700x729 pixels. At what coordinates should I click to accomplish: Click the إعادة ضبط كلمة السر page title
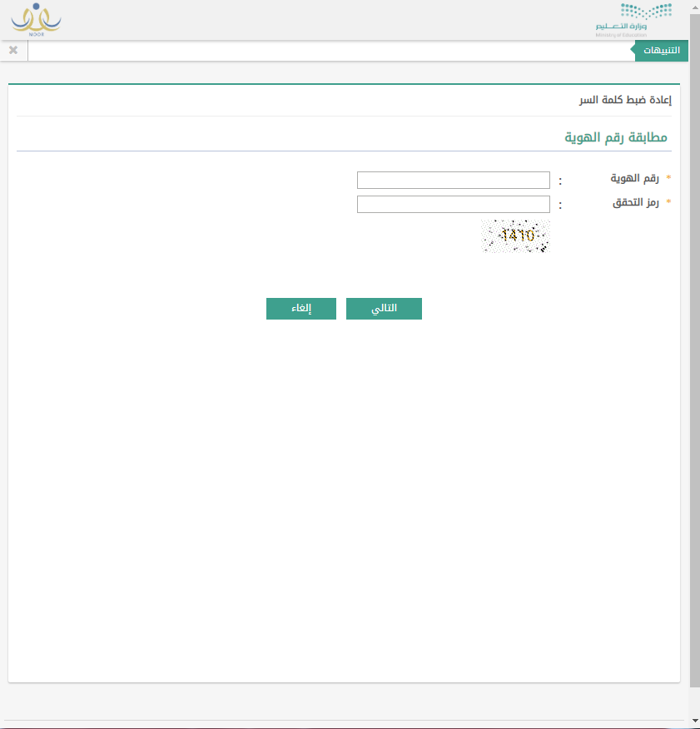coord(625,101)
